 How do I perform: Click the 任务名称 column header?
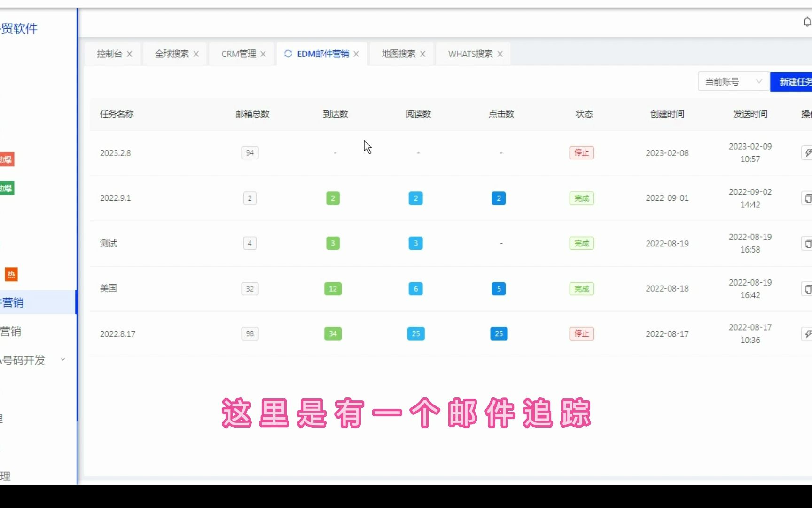[x=117, y=114]
